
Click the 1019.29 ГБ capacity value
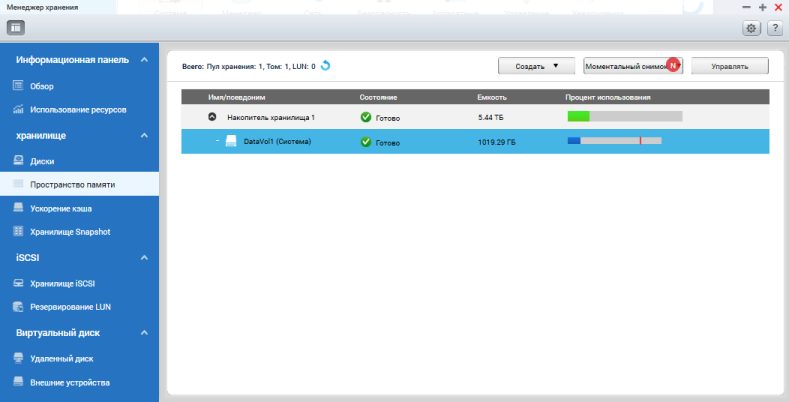(497, 142)
